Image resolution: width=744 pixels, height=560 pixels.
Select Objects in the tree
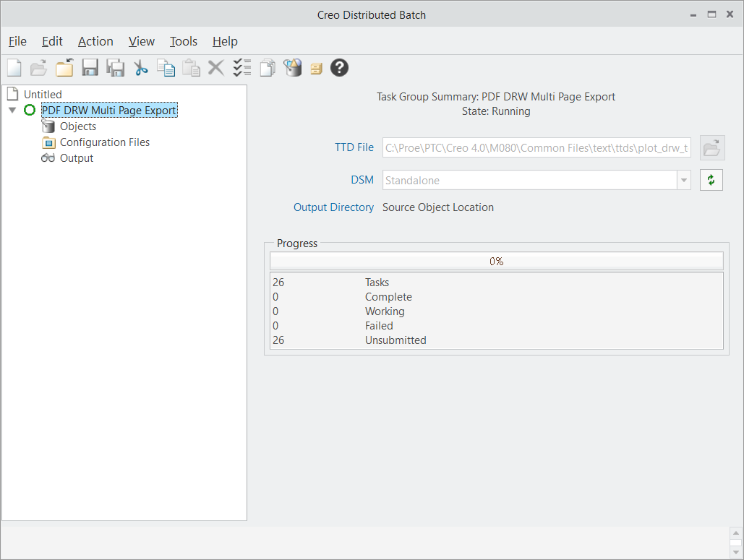[x=77, y=126]
